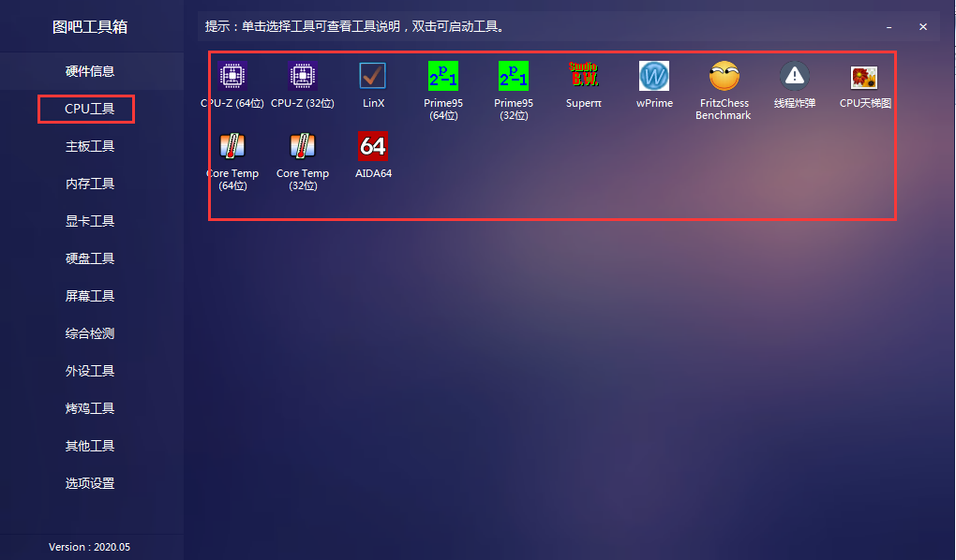
Task: Select Prime95 (32位) tool
Action: pos(513,80)
